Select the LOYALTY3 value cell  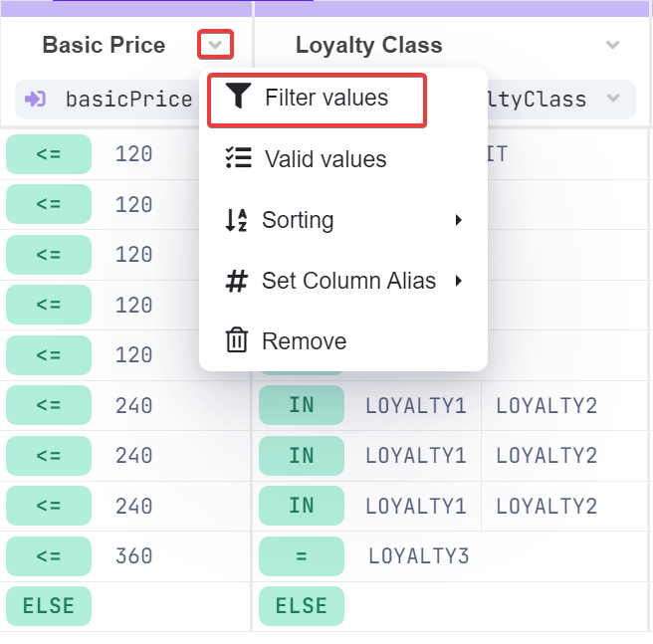(x=418, y=555)
